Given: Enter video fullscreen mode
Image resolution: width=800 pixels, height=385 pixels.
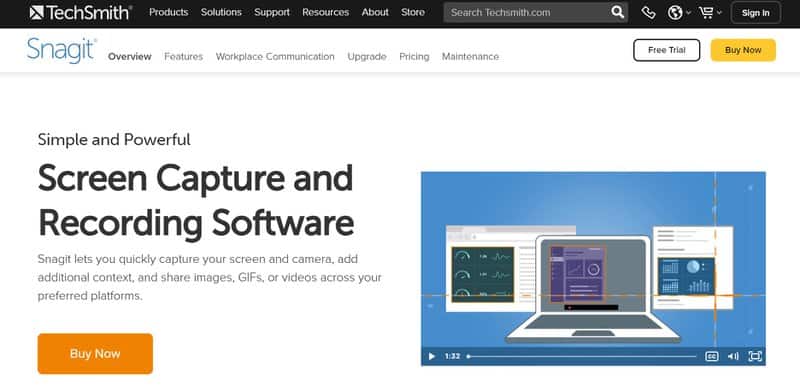Looking at the screenshot, I should 755,356.
